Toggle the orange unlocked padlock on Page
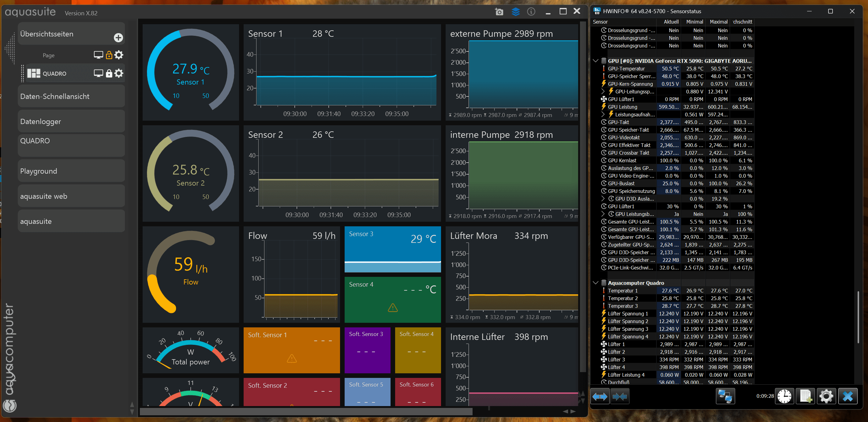This screenshot has height=422, width=868. click(x=109, y=55)
